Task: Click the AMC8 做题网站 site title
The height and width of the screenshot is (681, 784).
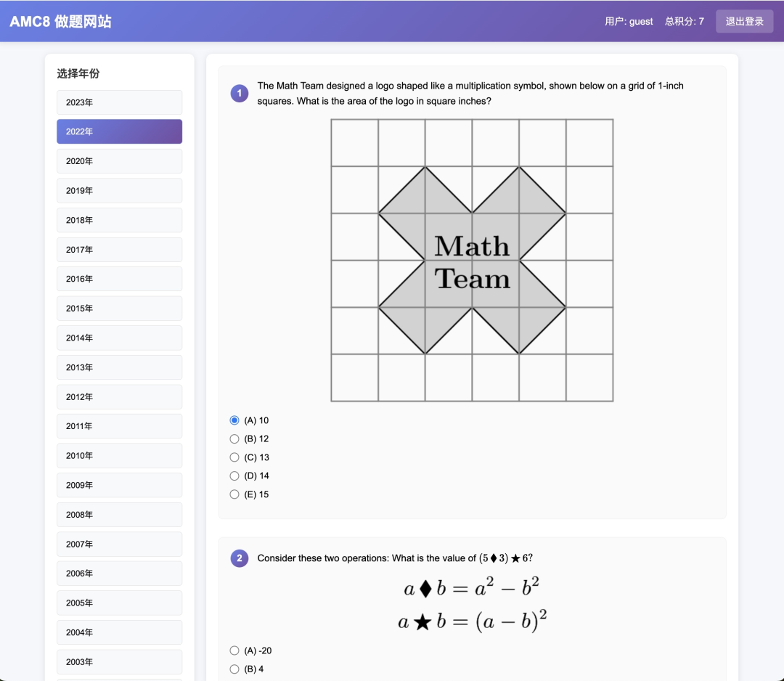Action: (60, 21)
